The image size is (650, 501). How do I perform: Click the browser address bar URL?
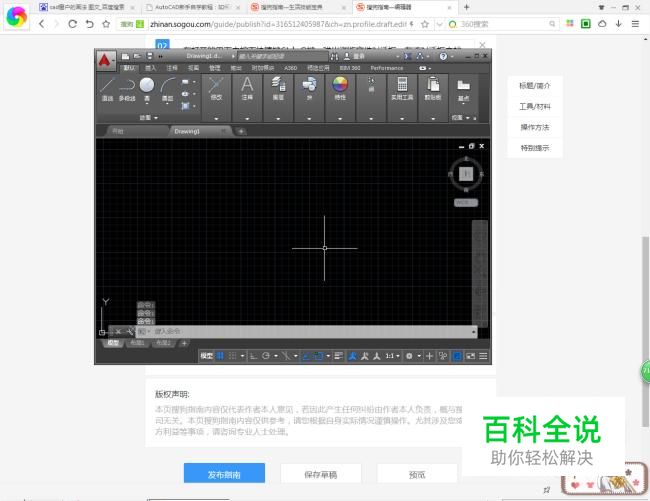click(x=278, y=24)
